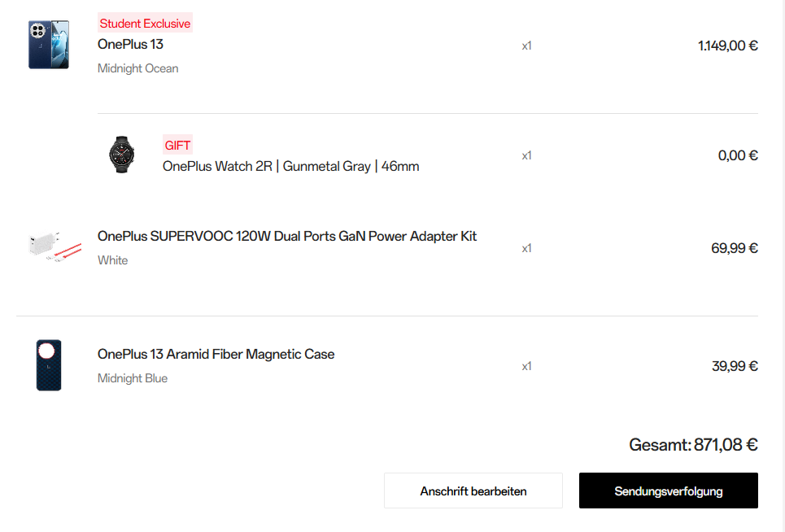Click the SUPERVOOC power adapter kit thumbnail
Viewport: 785px width, 532px height.
(55, 246)
